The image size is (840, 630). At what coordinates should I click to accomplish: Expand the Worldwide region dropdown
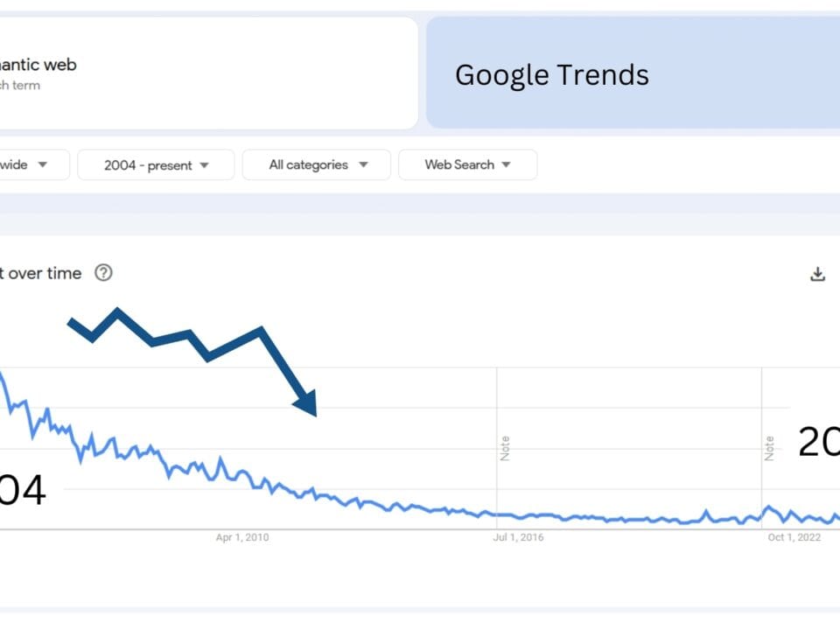26,164
